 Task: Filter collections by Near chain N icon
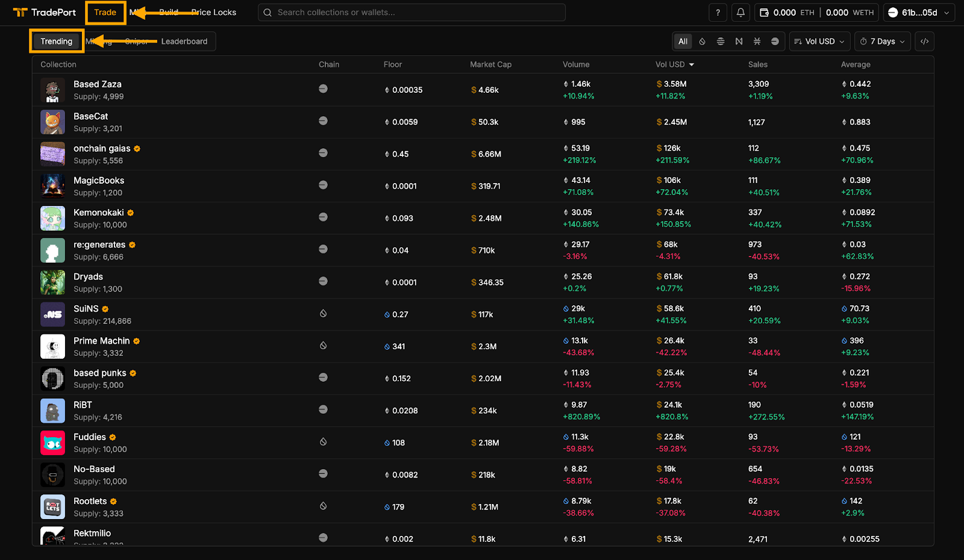739,42
